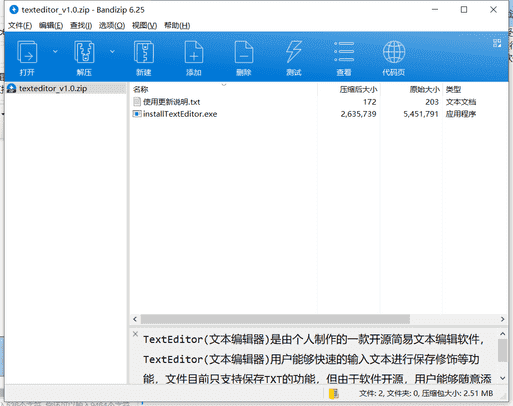
Task: Click the Extract (解压) toolbar icon
Action: coord(84,52)
